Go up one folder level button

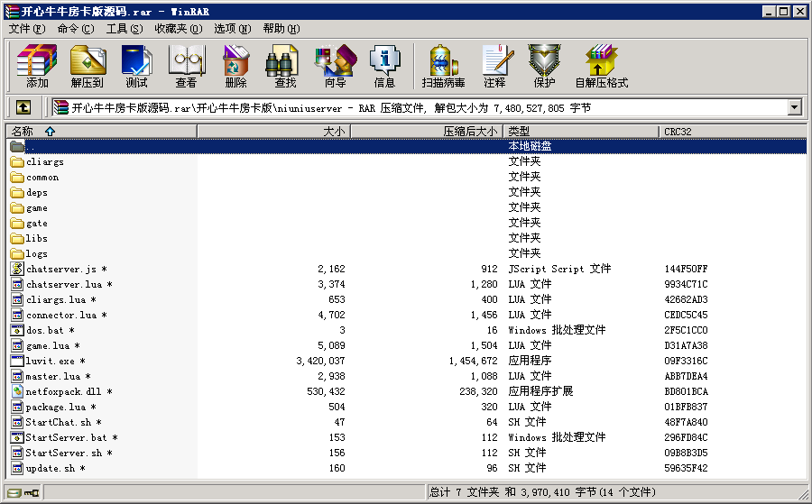23,107
